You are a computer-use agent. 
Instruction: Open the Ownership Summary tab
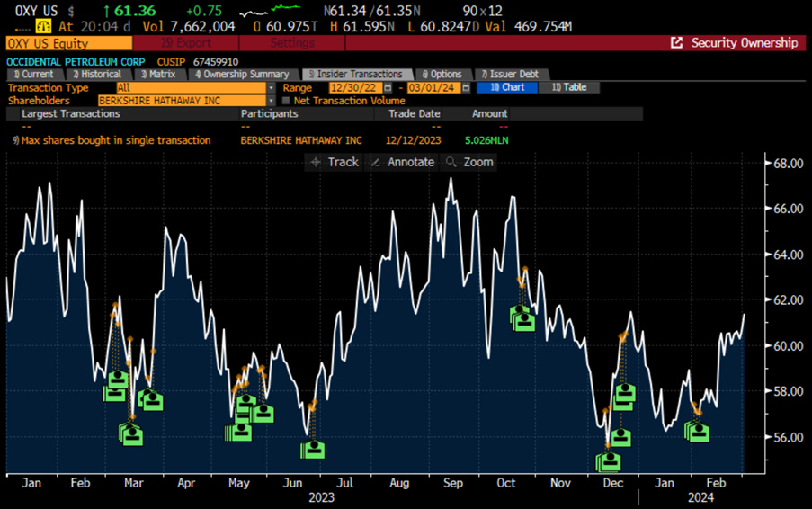pyautogui.click(x=243, y=74)
